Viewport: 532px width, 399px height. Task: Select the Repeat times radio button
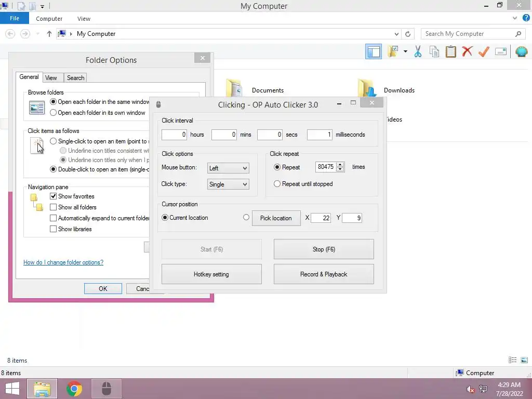277,167
